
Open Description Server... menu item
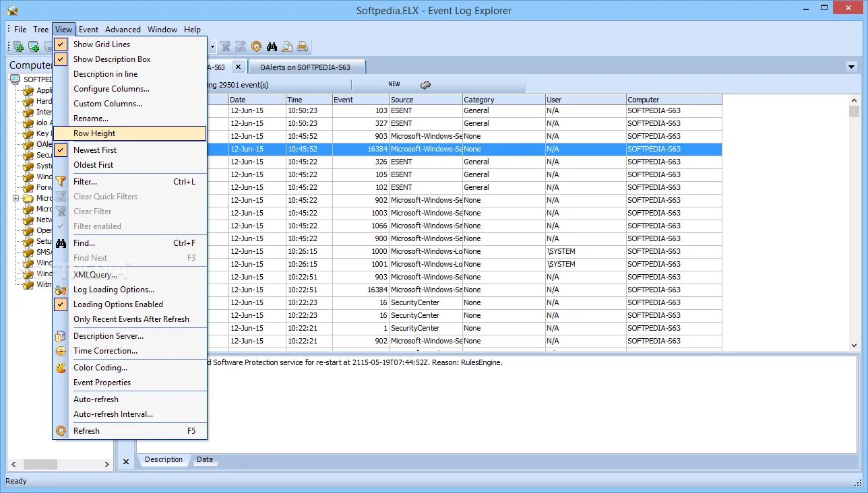pyautogui.click(x=129, y=336)
